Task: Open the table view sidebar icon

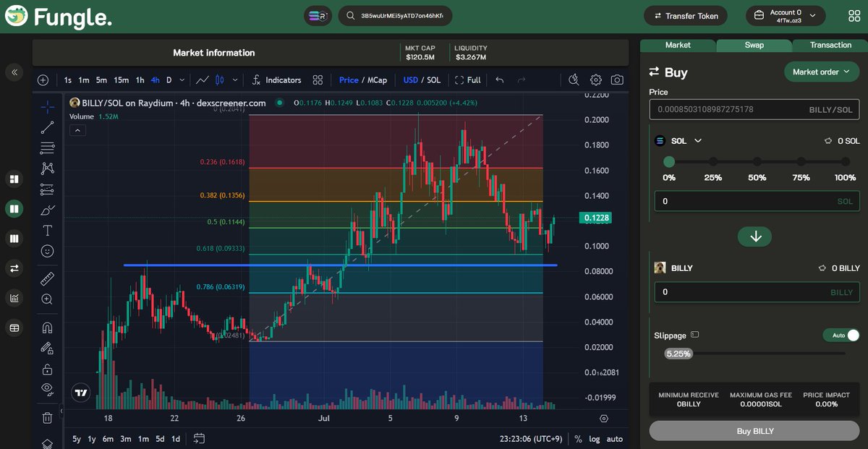Action: point(14,328)
